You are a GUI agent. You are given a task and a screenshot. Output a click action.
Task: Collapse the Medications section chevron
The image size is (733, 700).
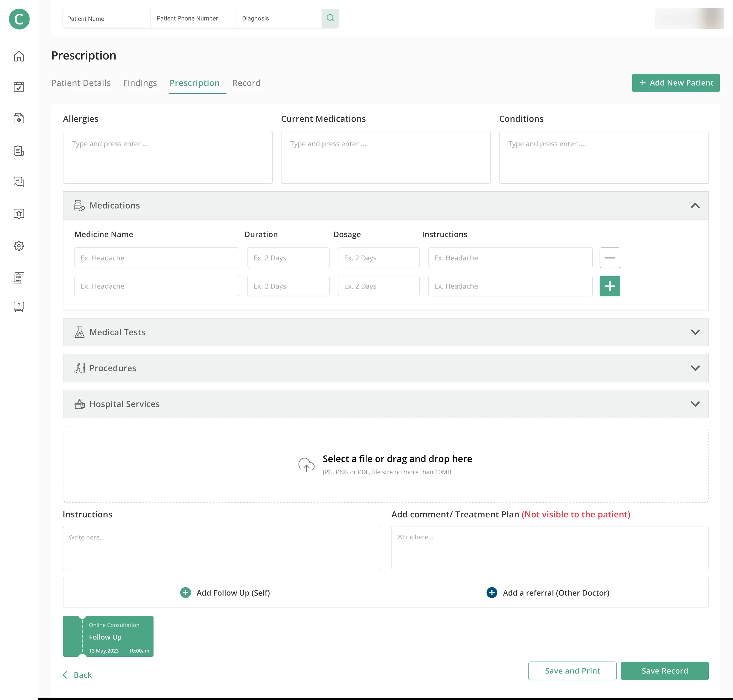pyautogui.click(x=695, y=206)
